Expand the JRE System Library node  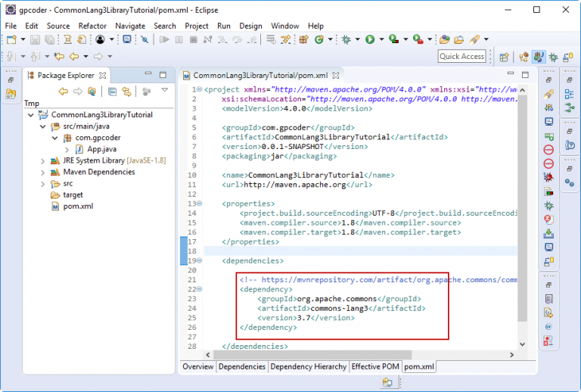(43, 161)
